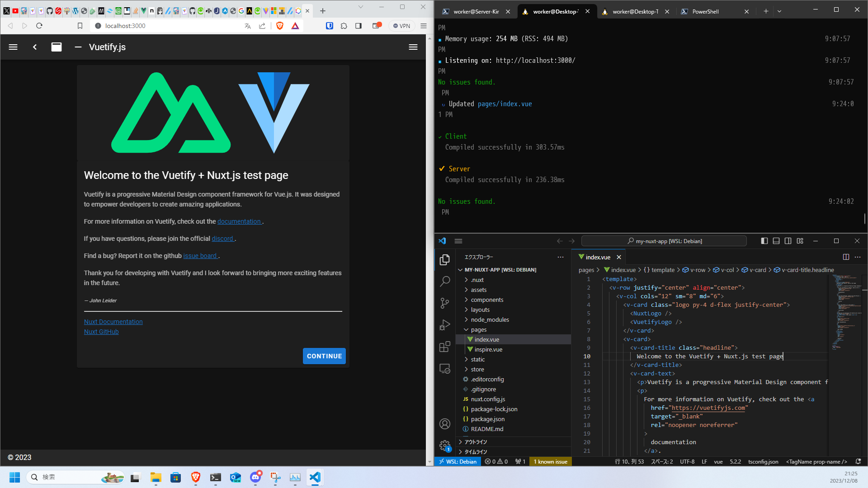Click the Nuxt Documentation link
Image resolution: width=868 pixels, height=488 pixels.
(113, 322)
